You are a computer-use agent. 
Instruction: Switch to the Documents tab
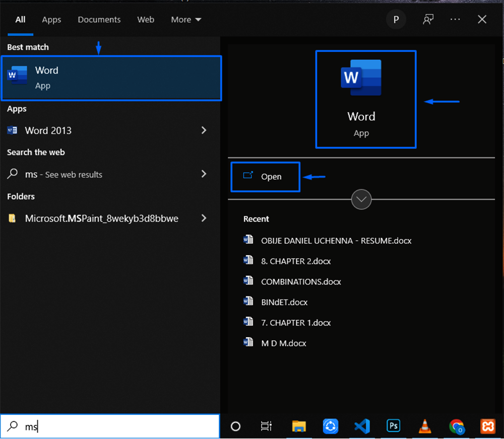99,20
